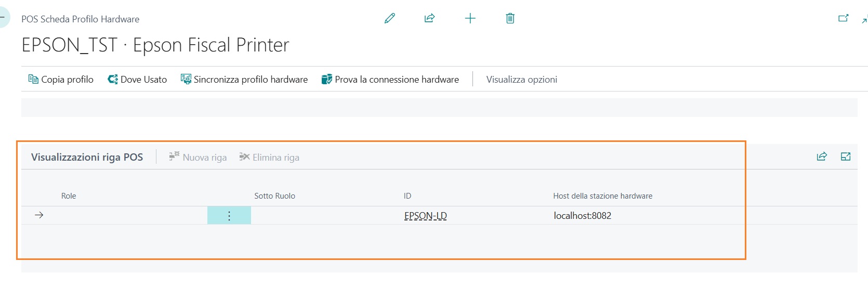Run Prova la connessione hardware
The width and height of the screenshot is (868, 287).
pyautogui.click(x=390, y=80)
